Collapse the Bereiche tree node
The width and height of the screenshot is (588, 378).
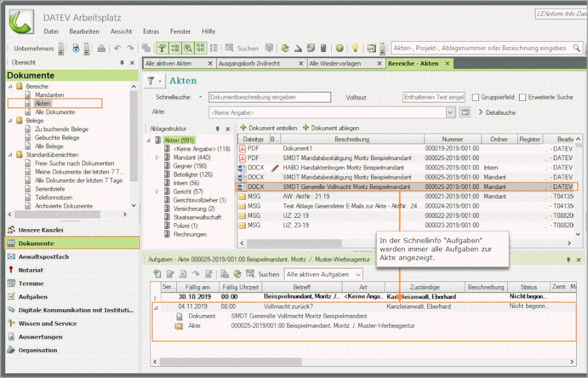[x=10, y=87]
